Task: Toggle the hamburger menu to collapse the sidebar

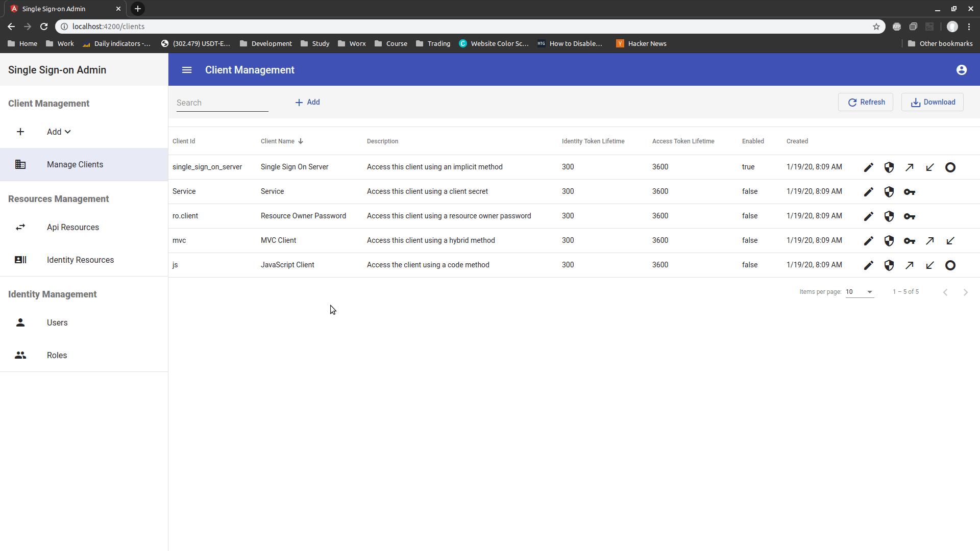Action: 187,70
